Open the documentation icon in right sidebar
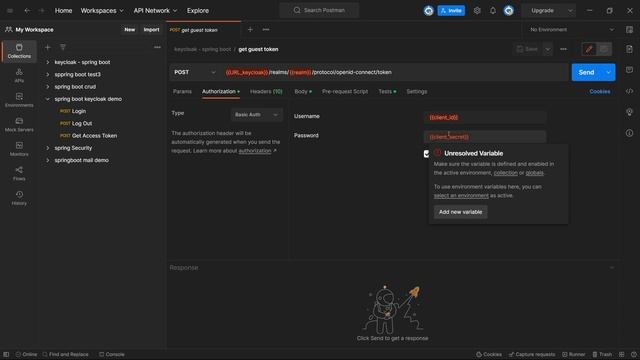 click(629, 49)
